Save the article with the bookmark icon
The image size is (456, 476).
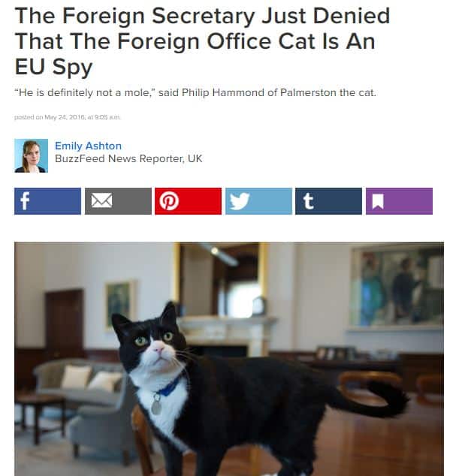399,201
